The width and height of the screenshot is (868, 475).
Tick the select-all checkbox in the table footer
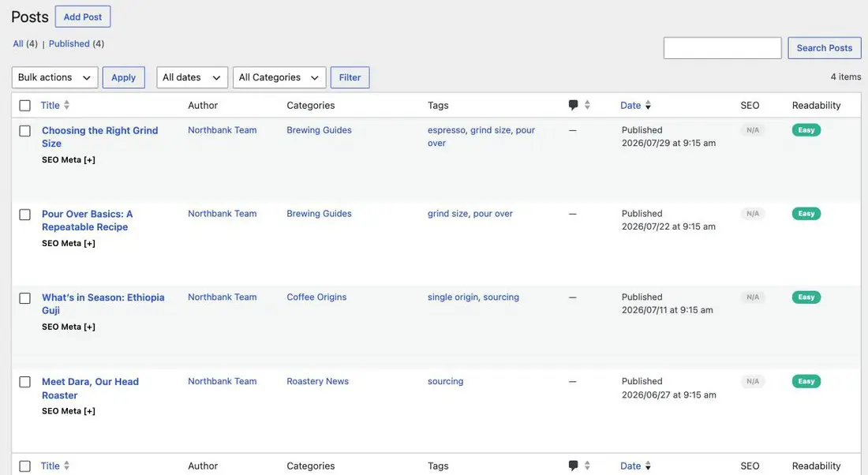point(25,466)
